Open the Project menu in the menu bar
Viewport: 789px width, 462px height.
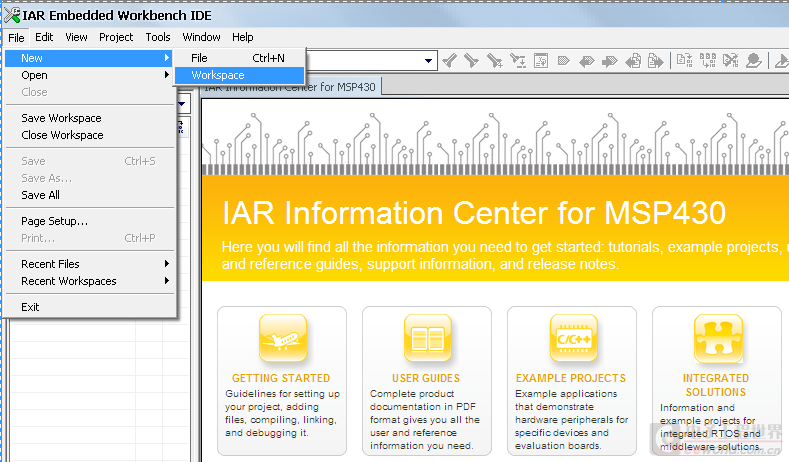coord(116,37)
